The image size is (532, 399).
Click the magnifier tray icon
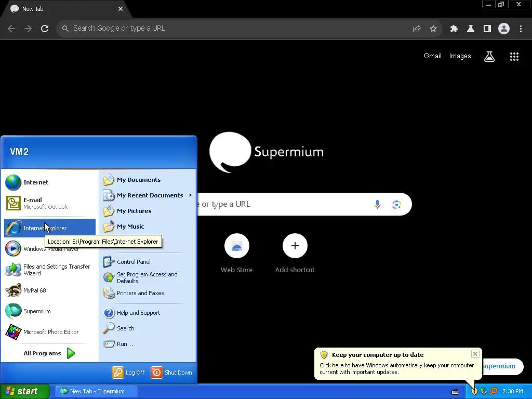click(x=494, y=391)
